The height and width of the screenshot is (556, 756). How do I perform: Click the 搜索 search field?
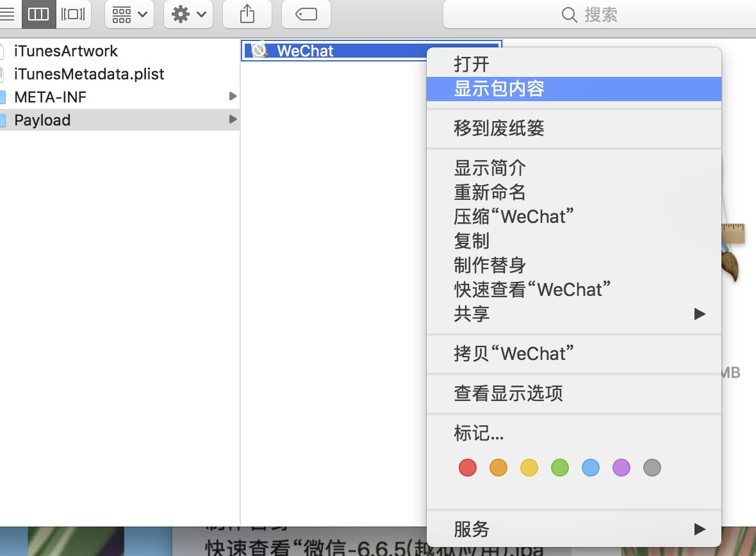click(599, 15)
